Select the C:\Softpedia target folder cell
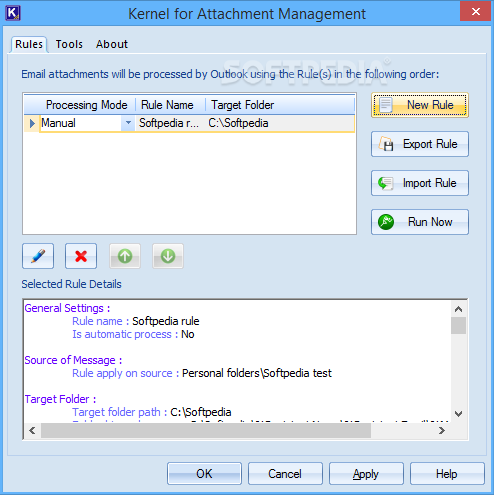 click(279, 123)
